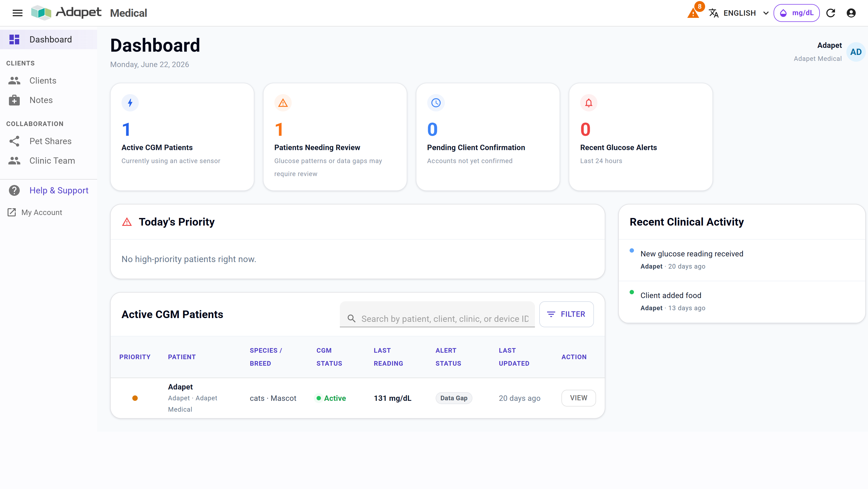Click the 131 mg/dL last reading

[x=393, y=398]
